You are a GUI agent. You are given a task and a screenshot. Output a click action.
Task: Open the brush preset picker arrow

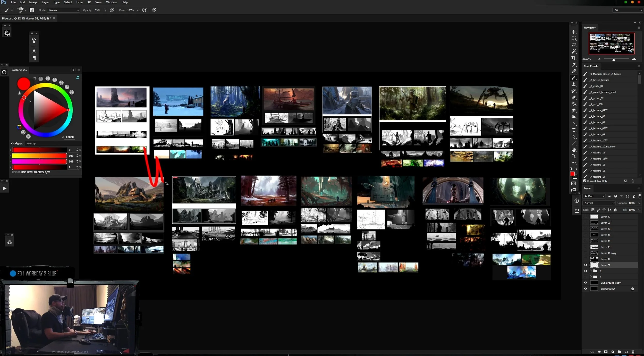pyautogui.click(x=26, y=10)
